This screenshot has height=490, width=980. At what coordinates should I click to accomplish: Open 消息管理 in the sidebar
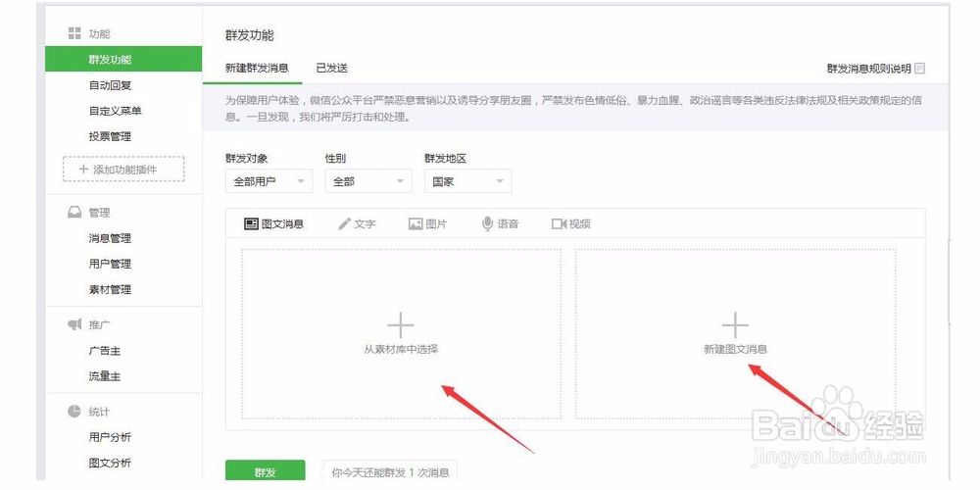point(110,238)
